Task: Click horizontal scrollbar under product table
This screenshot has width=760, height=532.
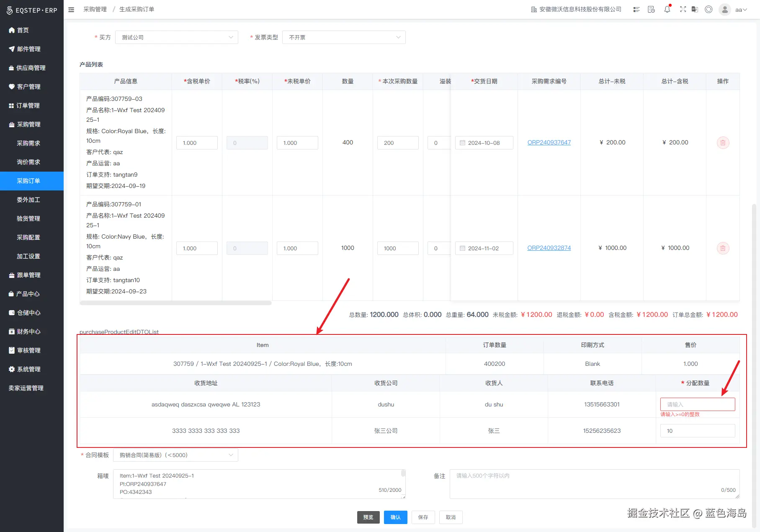Action: (x=175, y=303)
